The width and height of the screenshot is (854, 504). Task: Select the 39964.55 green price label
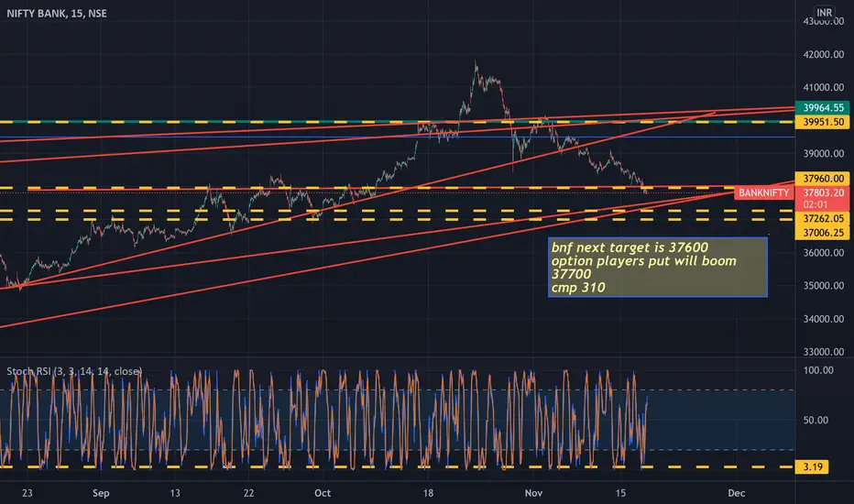point(823,107)
